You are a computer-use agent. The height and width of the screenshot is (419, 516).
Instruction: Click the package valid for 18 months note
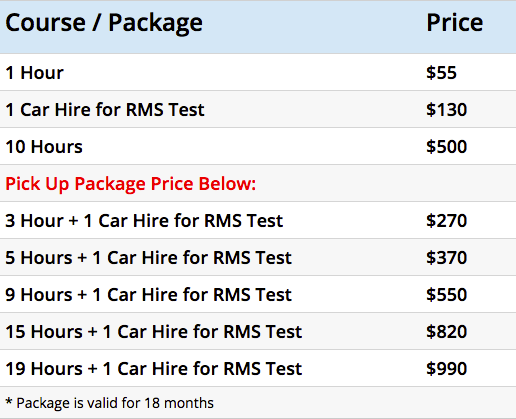tap(109, 403)
